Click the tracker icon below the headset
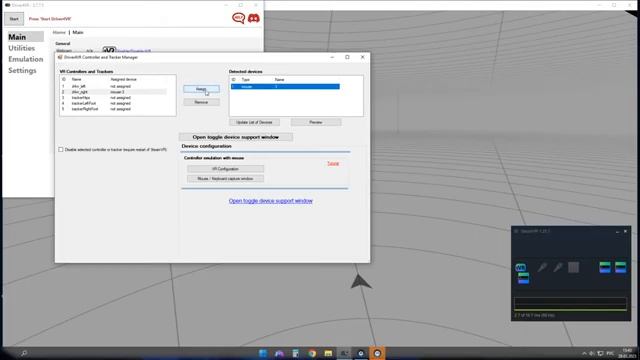Viewport: 640px width, 360px height. 523,278
